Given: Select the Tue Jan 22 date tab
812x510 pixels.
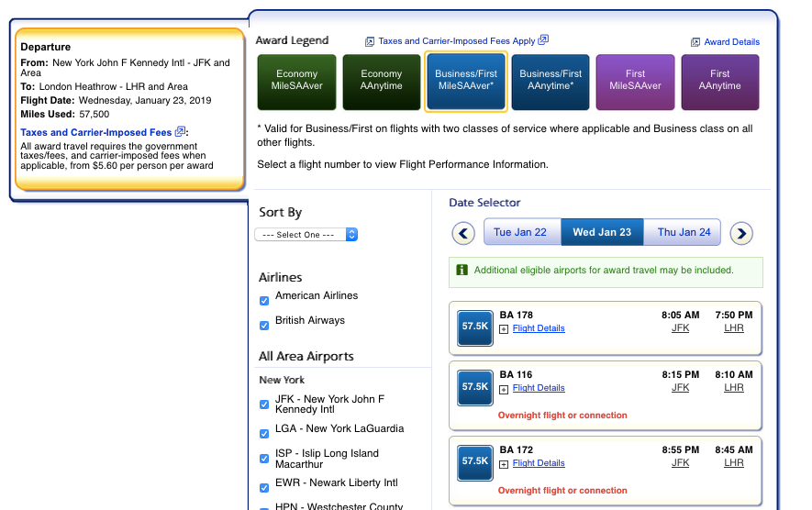Looking at the screenshot, I should [x=520, y=232].
